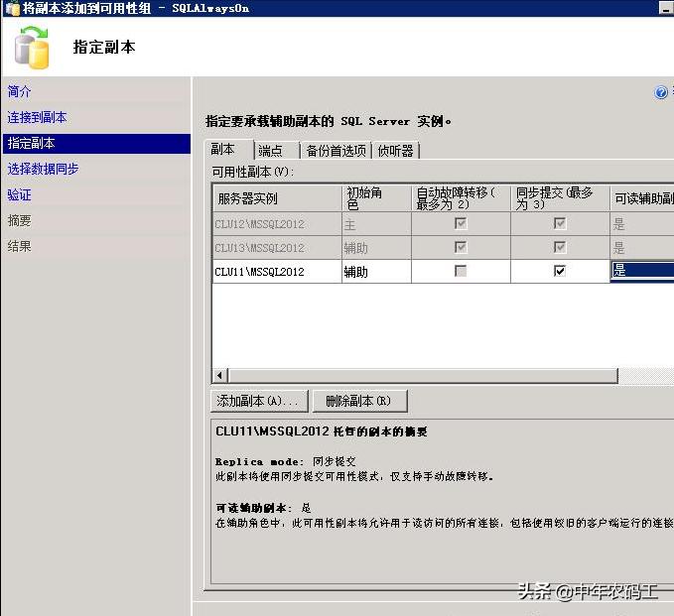Image resolution: width=674 pixels, height=616 pixels.
Task: Toggle automatic failover for CLU13\MSSQL2012
Action: [461, 247]
